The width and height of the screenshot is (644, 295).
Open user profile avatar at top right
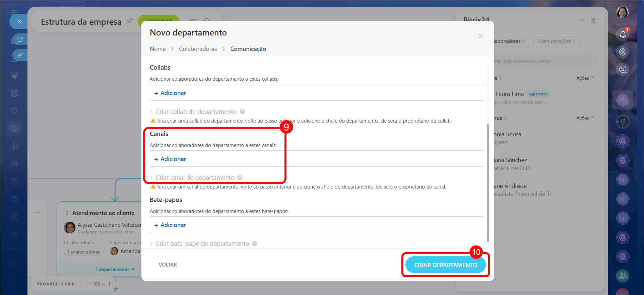pos(623,13)
